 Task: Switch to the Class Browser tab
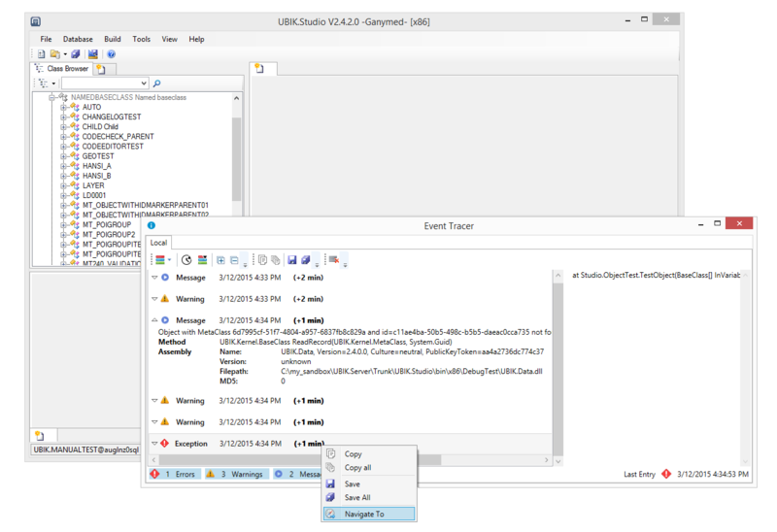coord(62,69)
